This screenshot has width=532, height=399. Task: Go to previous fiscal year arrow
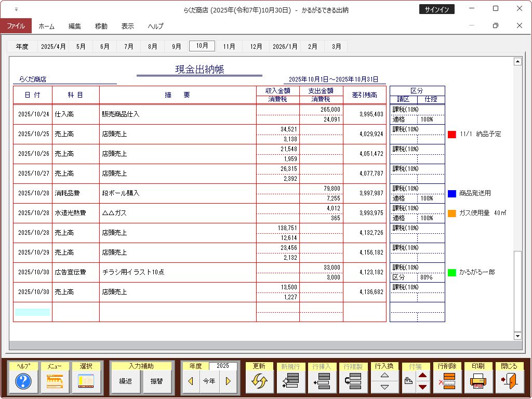pyautogui.click(x=191, y=381)
